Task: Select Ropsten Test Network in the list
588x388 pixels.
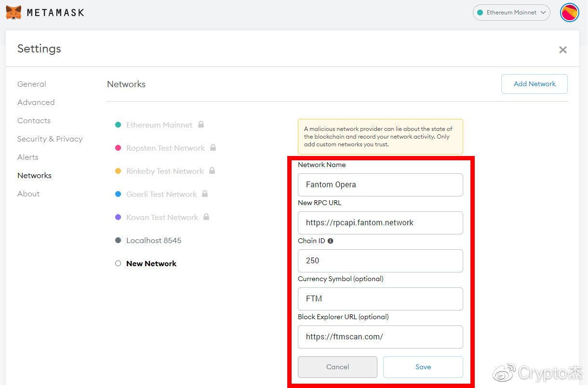Action: (x=165, y=148)
